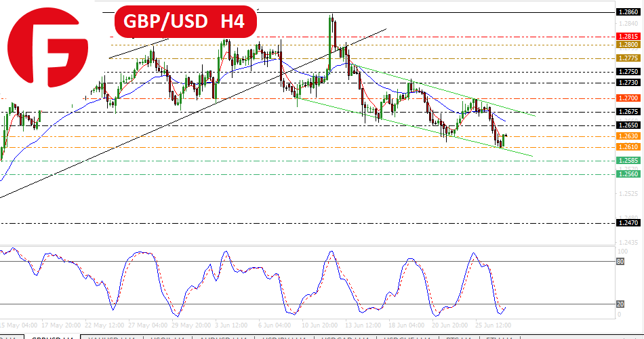Click the GBP/USD H4 title badge
Screen dimensions: 644x339
(x=185, y=22)
